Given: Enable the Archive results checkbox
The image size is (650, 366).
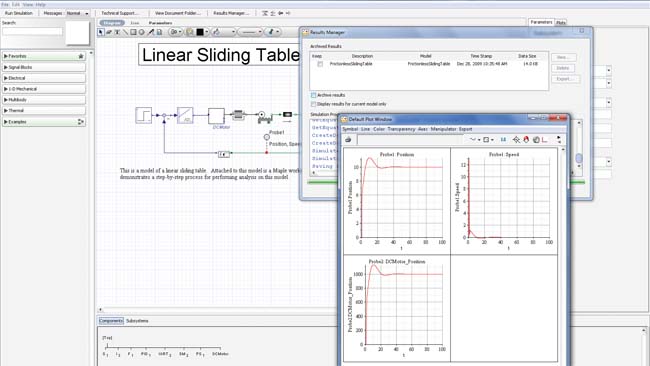Looking at the screenshot, I should (313, 95).
